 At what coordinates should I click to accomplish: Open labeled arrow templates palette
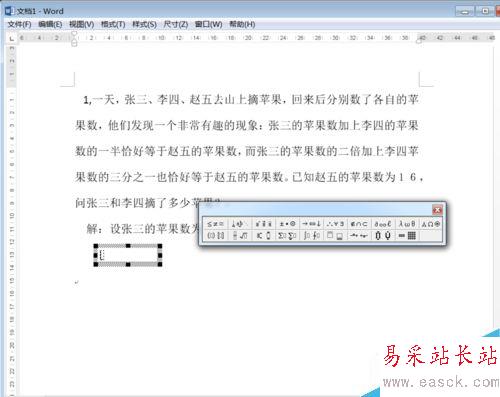pyautogui.click(x=359, y=236)
